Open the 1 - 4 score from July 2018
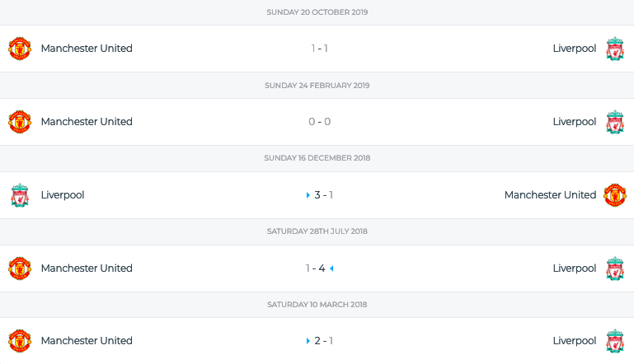This screenshot has height=364, width=634. pyautogui.click(x=316, y=268)
